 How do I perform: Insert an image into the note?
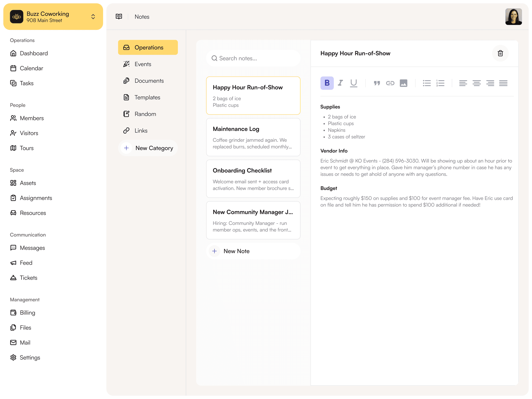[x=403, y=83]
